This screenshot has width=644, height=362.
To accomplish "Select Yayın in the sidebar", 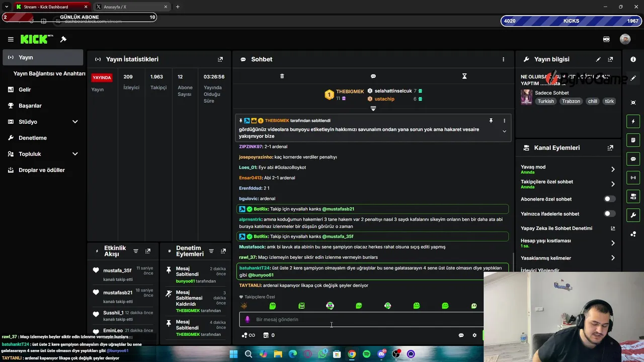I will [43, 57].
